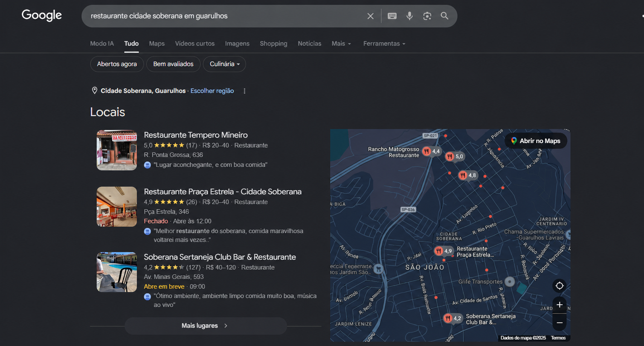This screenshot has width=644, height=346.
Task: Select the 4,9 Praça Estrela map pin
Action: click(443, 251)
